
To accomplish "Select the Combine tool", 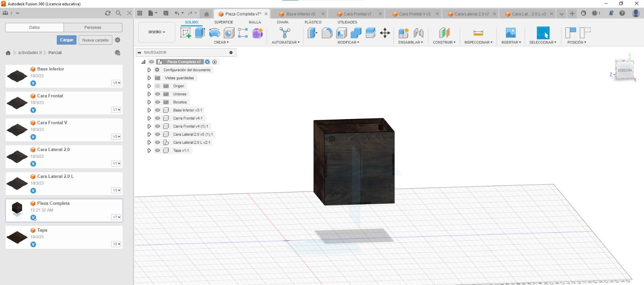I will 356,33.
